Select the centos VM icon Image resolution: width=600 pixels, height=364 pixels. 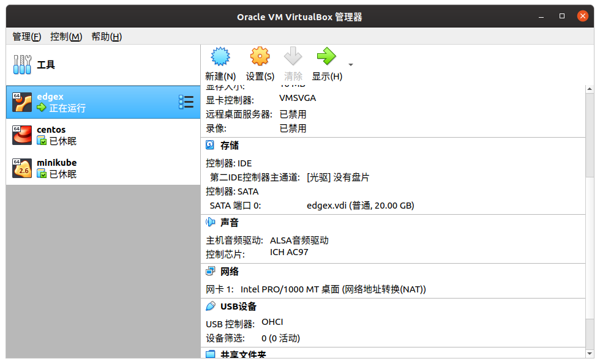click(22, 135)
